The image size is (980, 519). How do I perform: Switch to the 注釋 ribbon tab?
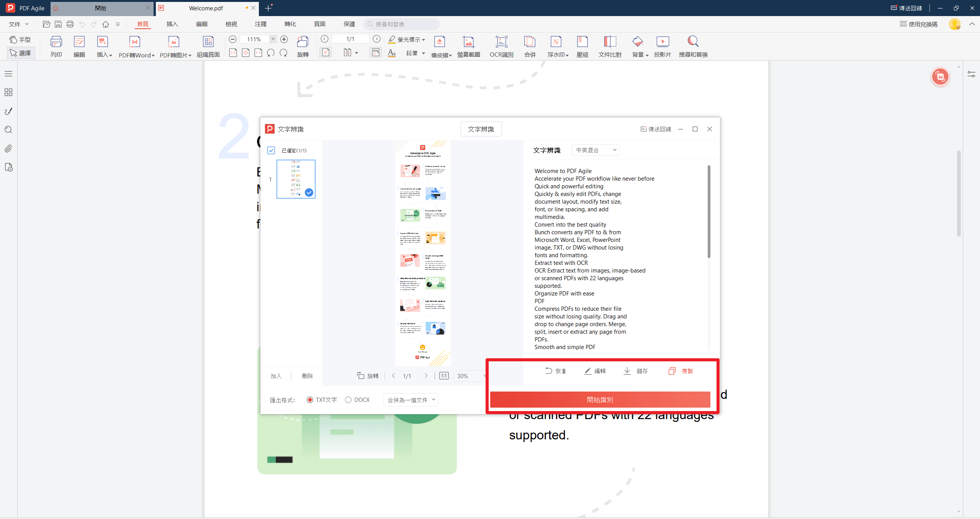(261, 24)
